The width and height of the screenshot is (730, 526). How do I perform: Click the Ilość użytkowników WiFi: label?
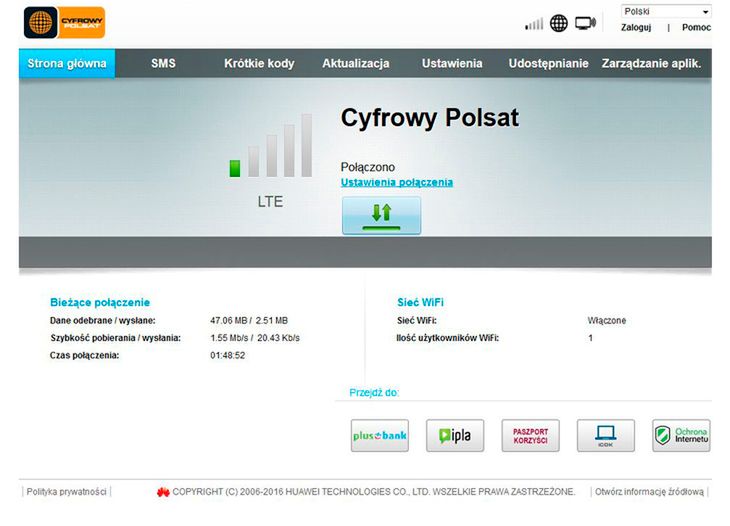click(x=447, y=338)
